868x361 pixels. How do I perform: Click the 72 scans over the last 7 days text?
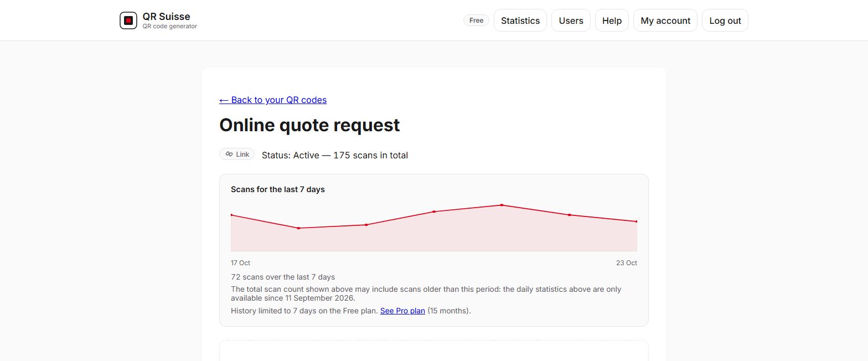pyautogui.click(x=283, y=277)
